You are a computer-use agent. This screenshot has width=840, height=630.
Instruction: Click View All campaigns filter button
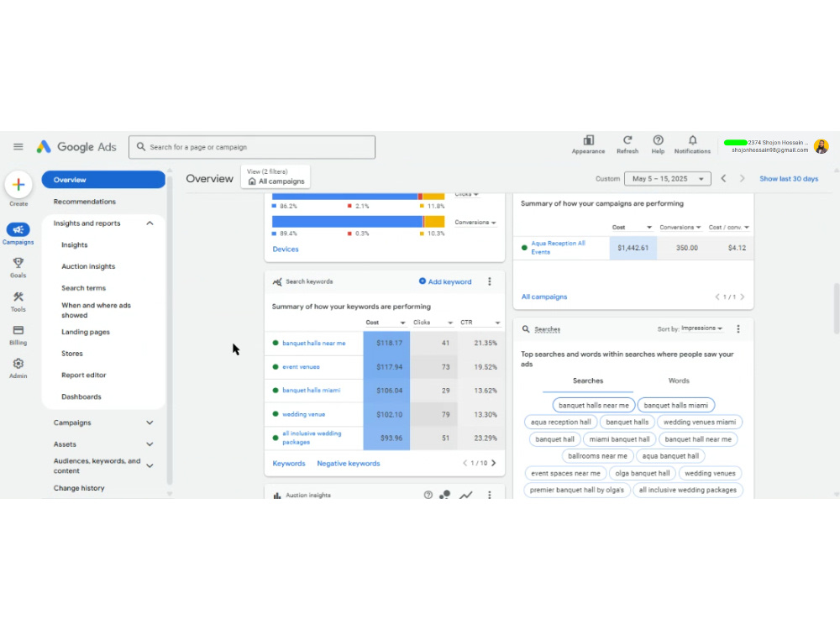coord(276,176)
